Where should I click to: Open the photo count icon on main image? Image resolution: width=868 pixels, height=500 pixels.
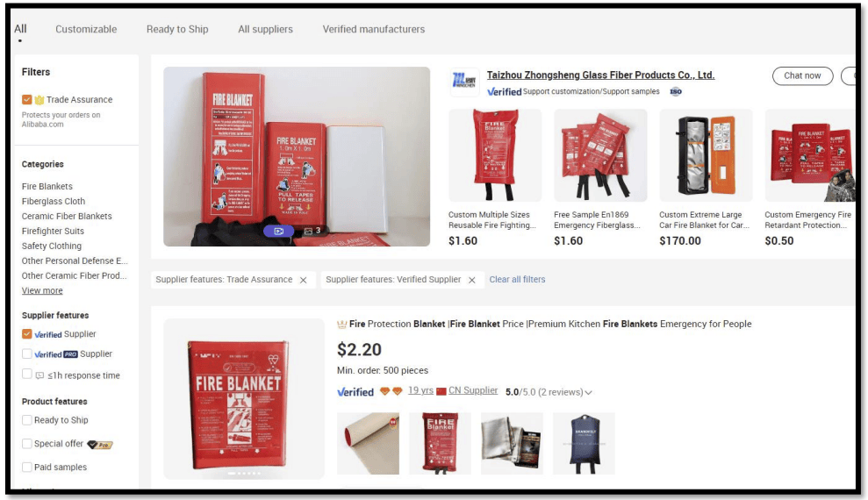312,231
